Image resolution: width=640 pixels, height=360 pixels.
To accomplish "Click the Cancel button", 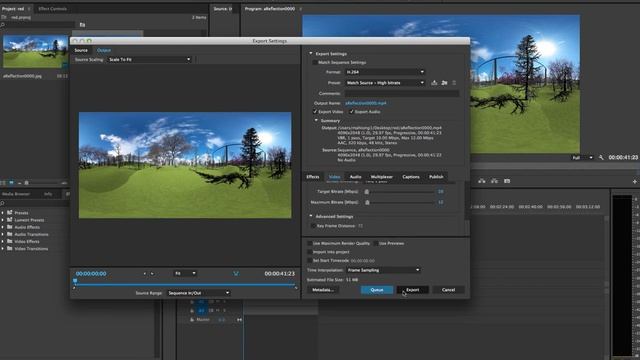I will [x=448, y=290].
